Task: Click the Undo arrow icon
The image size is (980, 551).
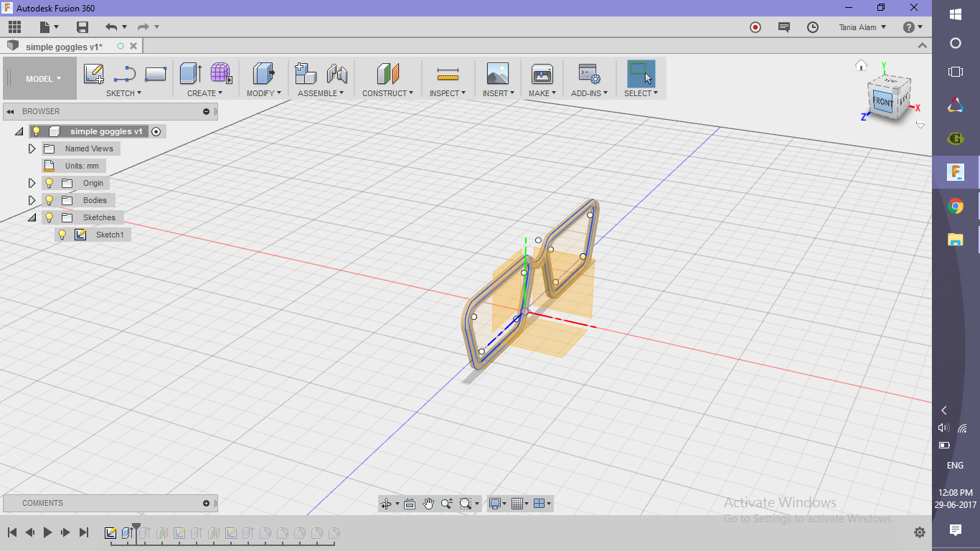Action: (x=110, y=27)
